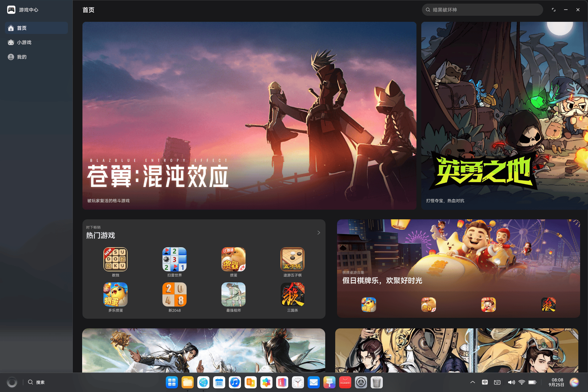The image size is (588, 392).
Task: Click the second 掼蛋 icon in 棋牌桌游合集 banner
Action: pyautogui.click(x=429, y=304)
